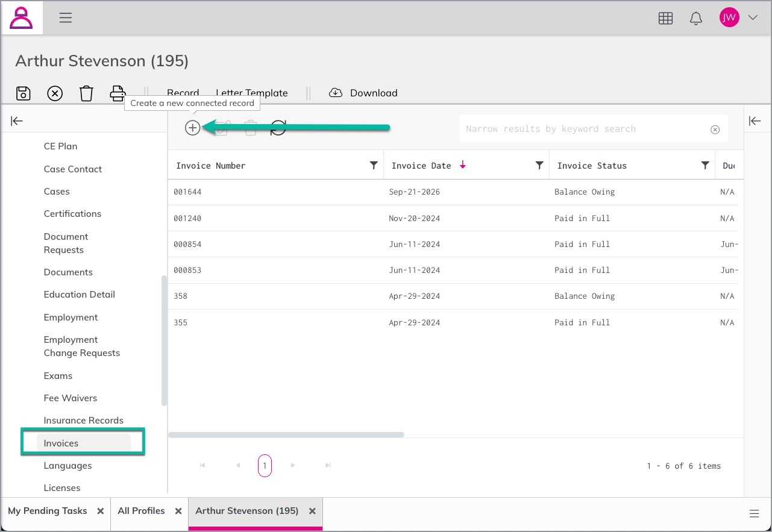
Task: Sort by the Invoice Date header
Action: [x=421, y=166]
